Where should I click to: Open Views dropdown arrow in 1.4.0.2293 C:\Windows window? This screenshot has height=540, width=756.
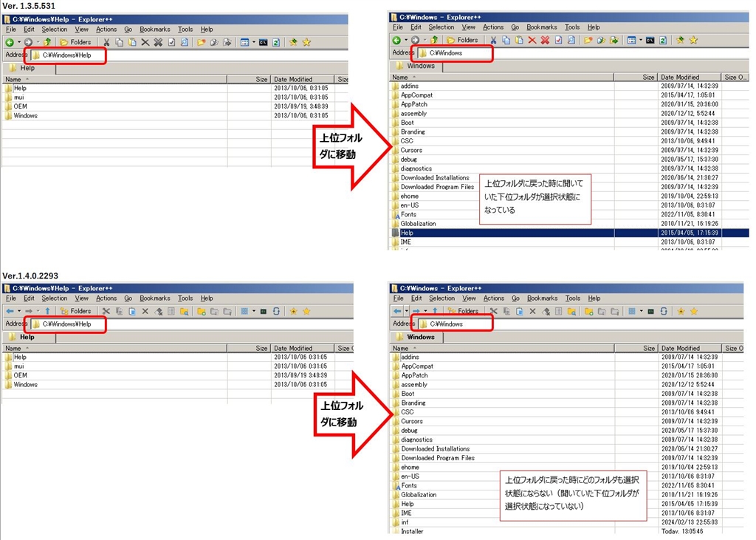coord(642,311)
